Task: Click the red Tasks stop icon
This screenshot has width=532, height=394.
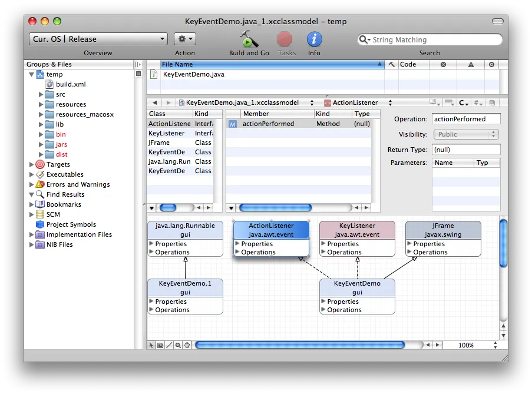Action: [285, 39]
